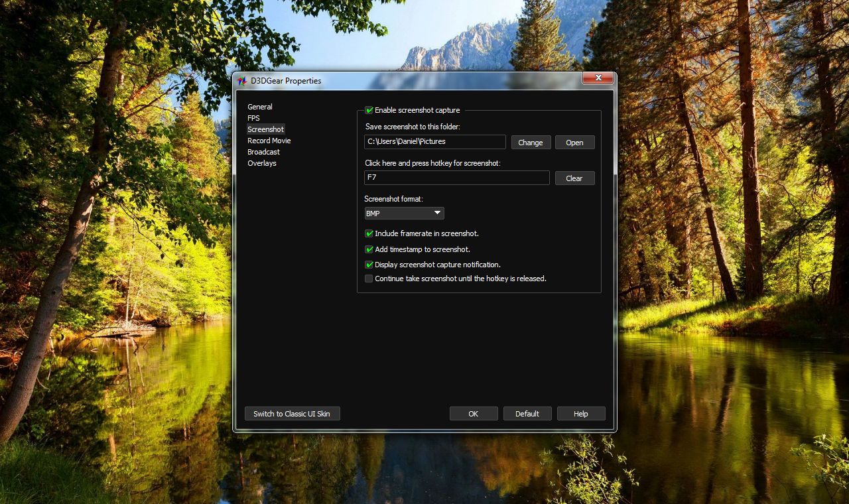This screenshot has width=849, height=504.
Task: Switch to the Broadcast settings page
Action: pyautogui.click(x=263, y=152)
